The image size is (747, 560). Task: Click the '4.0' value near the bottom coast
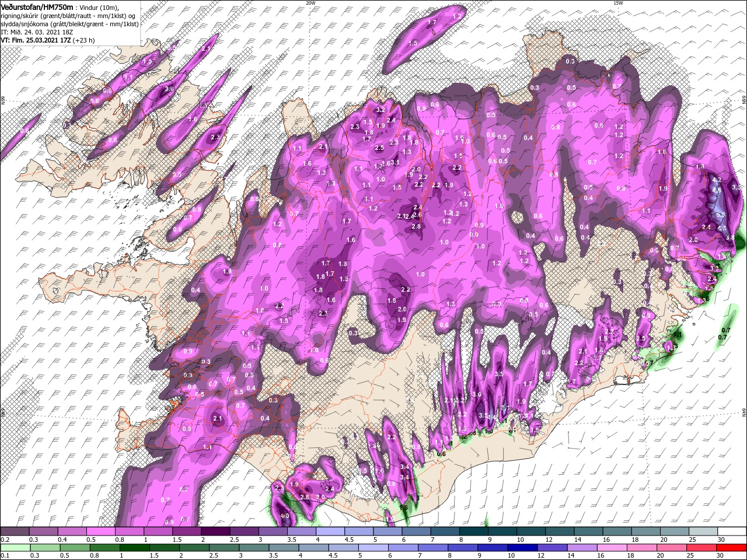[x=285, y=516]
